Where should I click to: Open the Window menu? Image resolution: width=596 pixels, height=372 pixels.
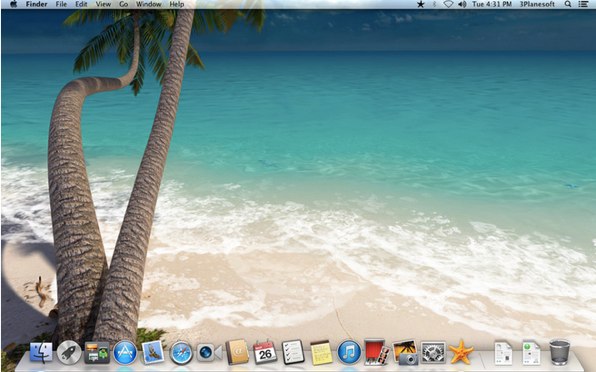coord(149,4)
